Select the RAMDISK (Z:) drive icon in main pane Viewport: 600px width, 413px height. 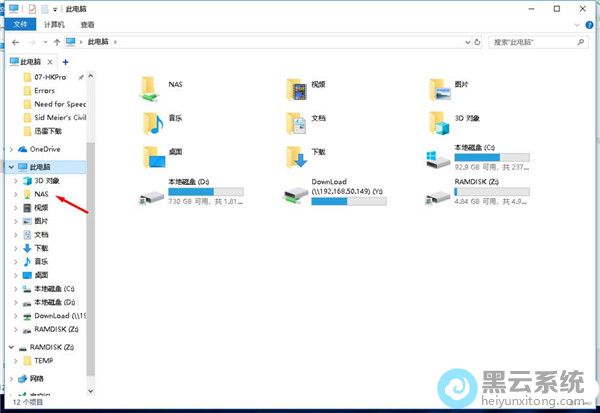tap(438, 197)
